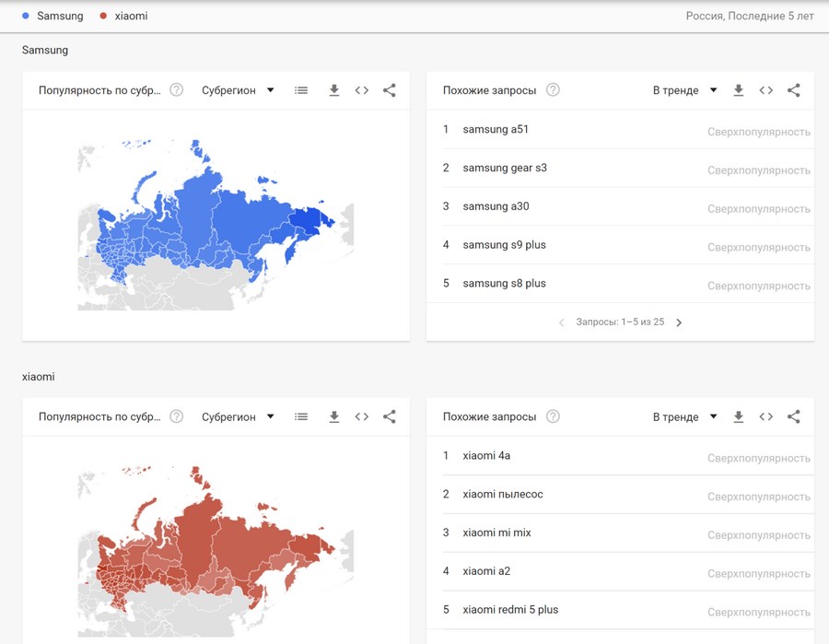Open help for Samsung subregion popularity
829x644 pixels.
coord(177,90)
